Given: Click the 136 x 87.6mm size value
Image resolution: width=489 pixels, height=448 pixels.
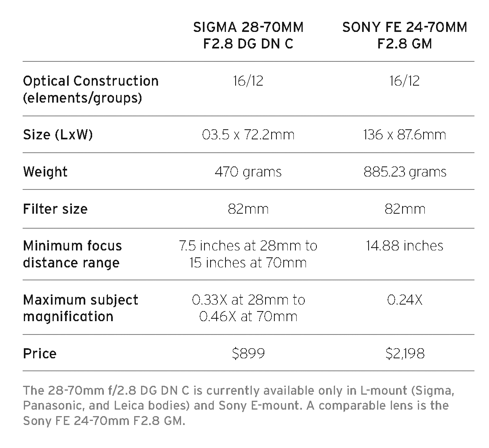Looking at the screenshot, I should [405, 135].
